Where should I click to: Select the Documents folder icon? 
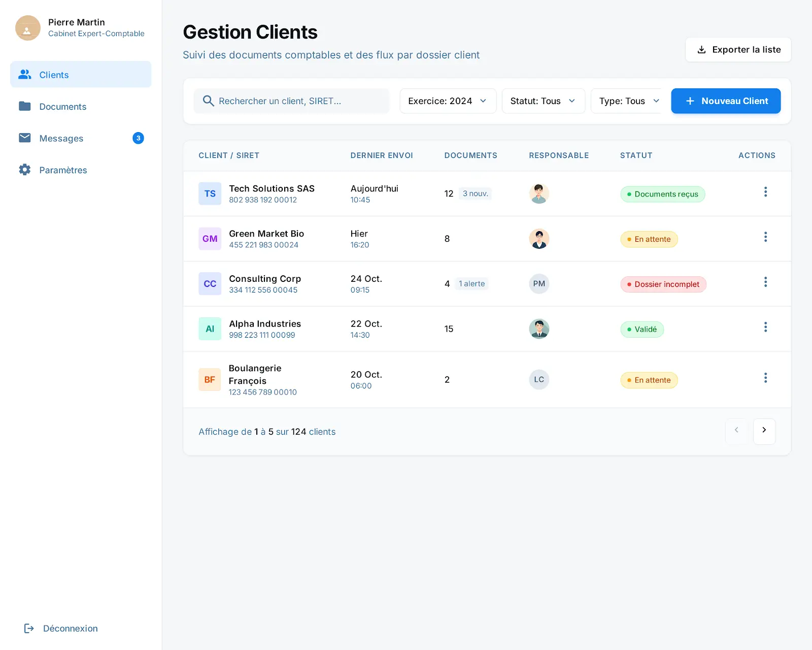[24, 106]
